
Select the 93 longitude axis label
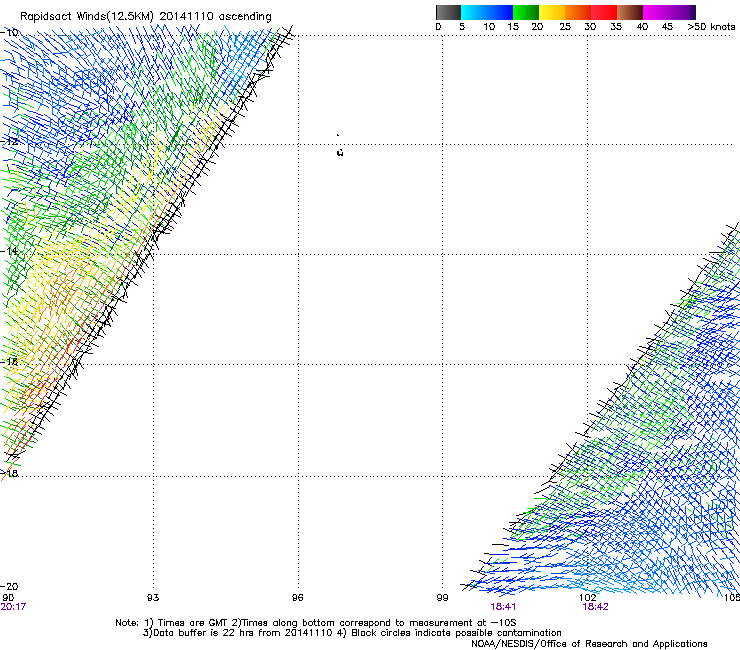[x=153, y=598]
